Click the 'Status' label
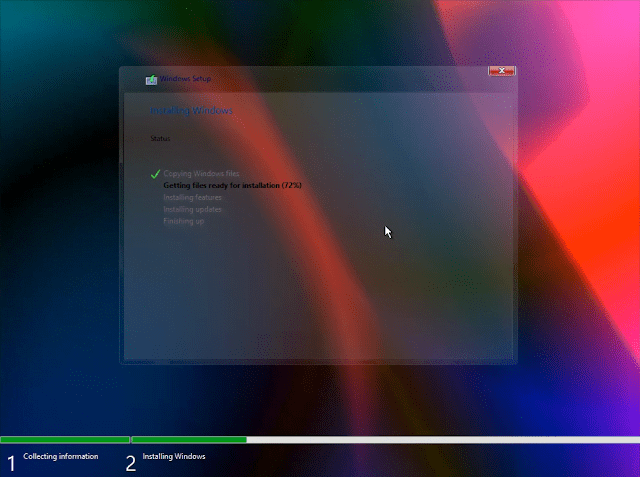 (x=160, y=138)
